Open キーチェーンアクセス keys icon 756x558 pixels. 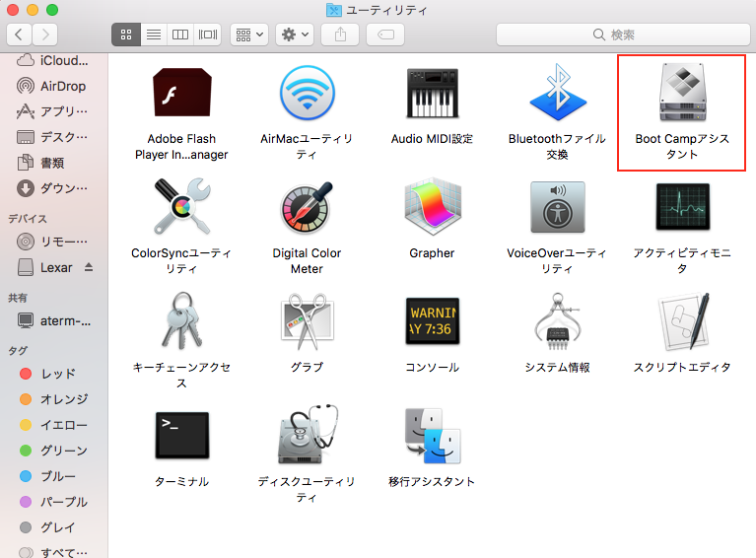(181, 320)
